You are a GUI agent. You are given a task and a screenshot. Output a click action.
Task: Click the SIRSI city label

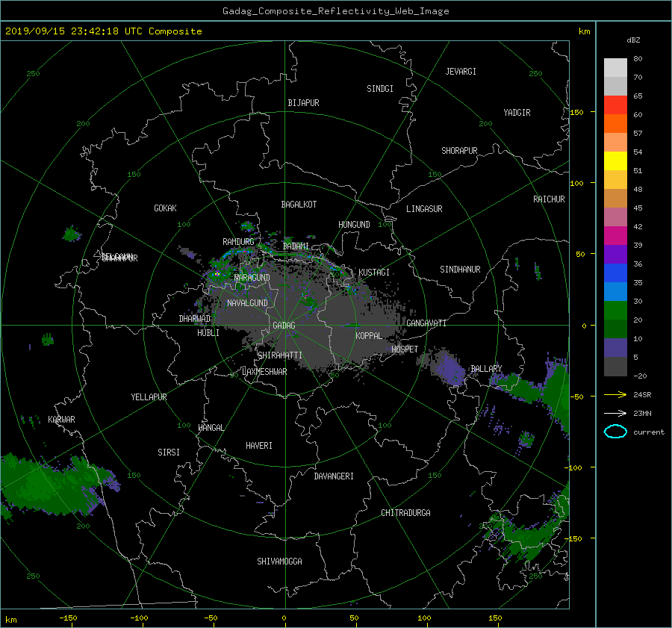click(169, 453)
